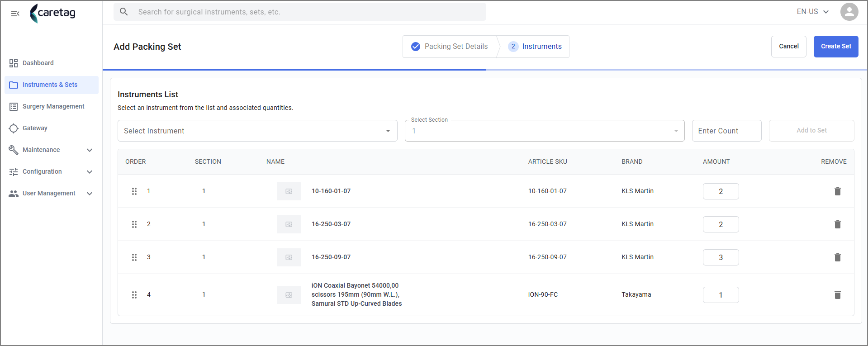Go to Packing Set Details step

pyautogui.click(x=450, y=47)
